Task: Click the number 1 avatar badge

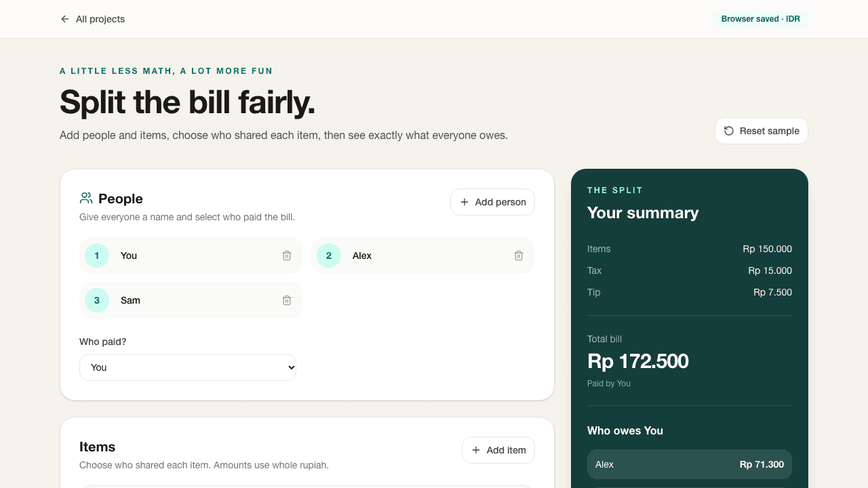Action: [x=97, y=256]
